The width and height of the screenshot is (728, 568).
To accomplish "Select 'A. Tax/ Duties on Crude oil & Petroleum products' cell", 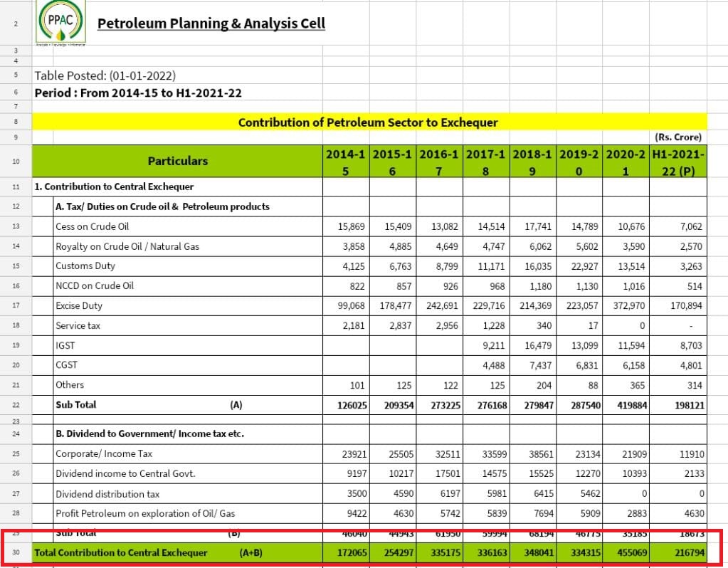I will tap(188, 206).
